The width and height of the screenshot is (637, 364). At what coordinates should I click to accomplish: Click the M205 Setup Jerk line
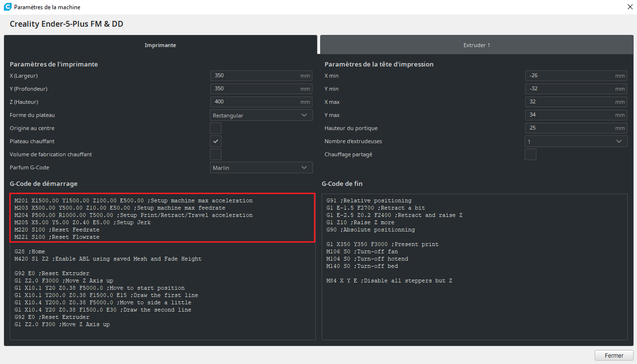(83, 222)
